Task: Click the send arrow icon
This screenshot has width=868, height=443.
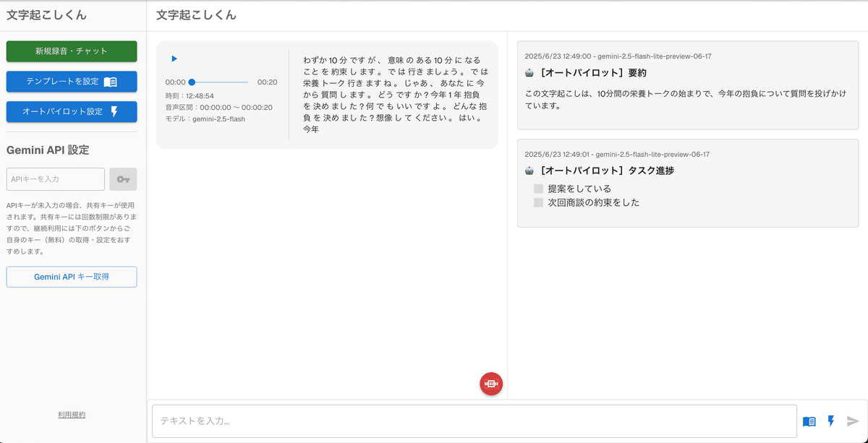Action: click(x=853, y=421)
